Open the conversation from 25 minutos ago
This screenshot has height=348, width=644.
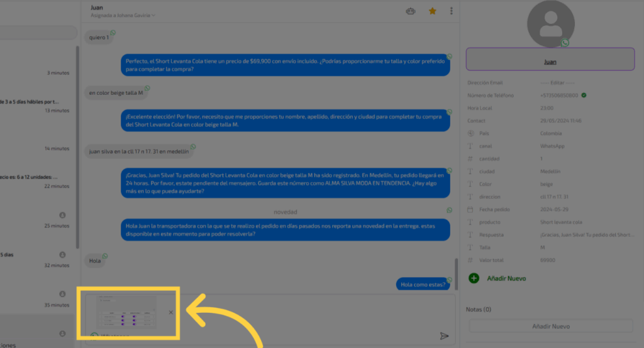coord(38,220)
